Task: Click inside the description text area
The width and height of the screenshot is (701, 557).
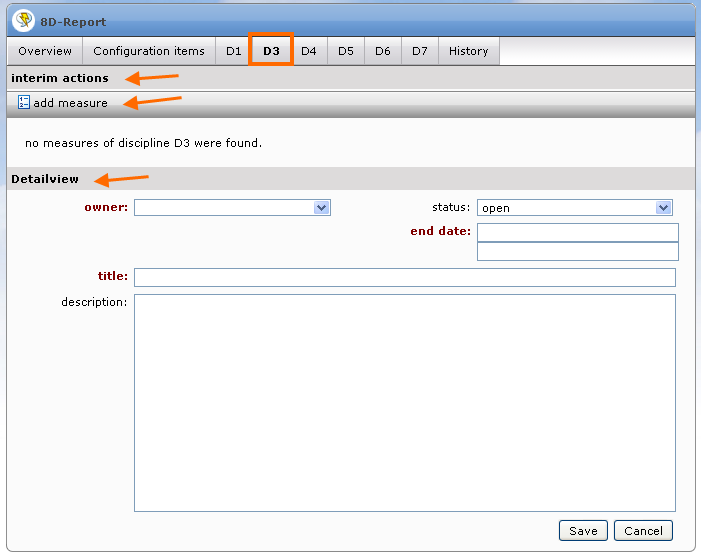Action: (404, 402)
